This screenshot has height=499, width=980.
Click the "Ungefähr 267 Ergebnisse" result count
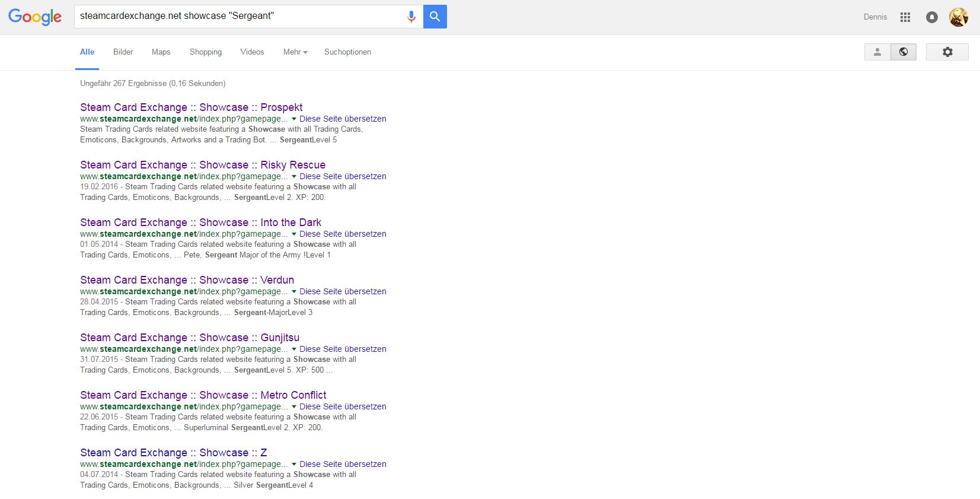coord(153,84)
